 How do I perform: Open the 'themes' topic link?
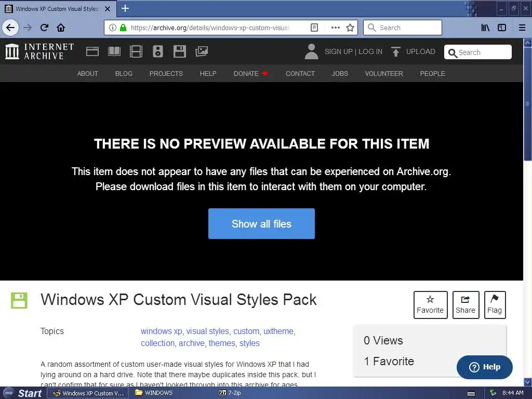pos(222,343)
